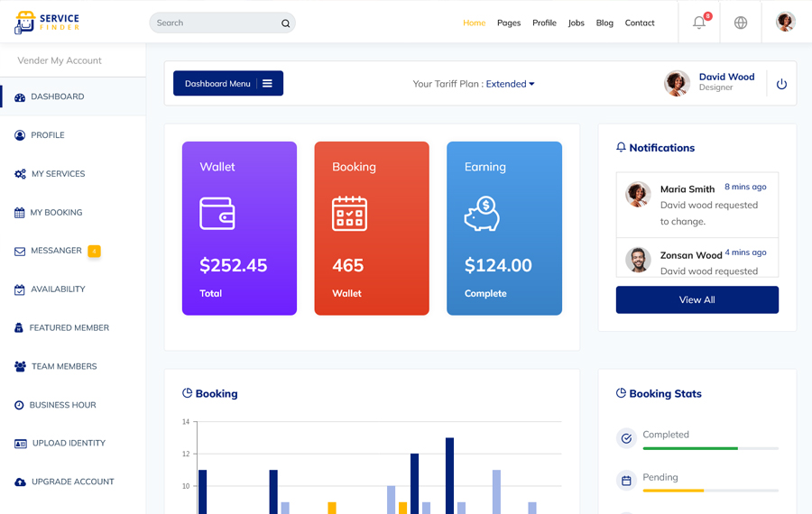Click the Service Finder logo
Screen dimensions: 812x514
pyautogui.click(x=47, y=23)
